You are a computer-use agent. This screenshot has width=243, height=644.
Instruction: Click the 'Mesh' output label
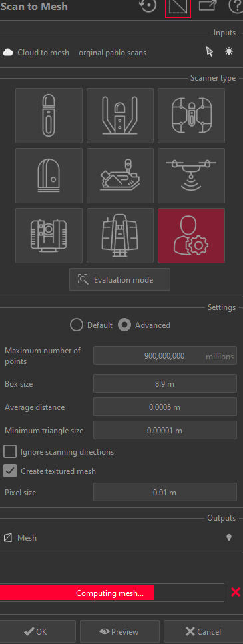coord(27,537)
